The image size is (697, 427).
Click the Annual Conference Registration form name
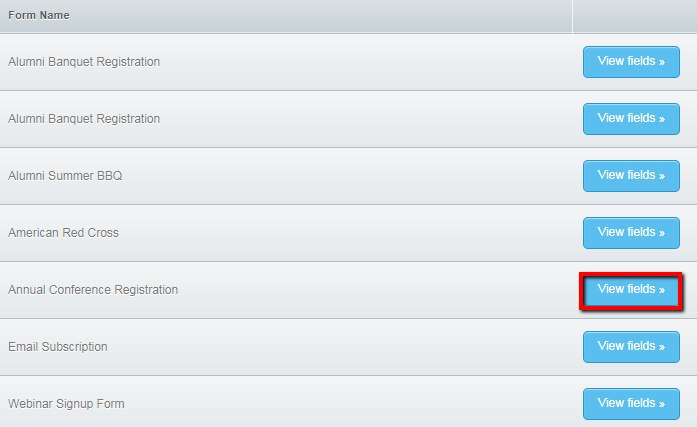tap(93, 290)
